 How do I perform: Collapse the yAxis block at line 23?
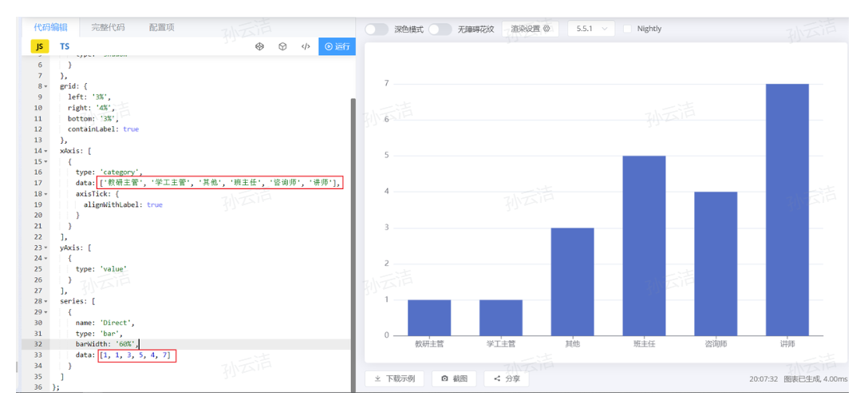46,248
